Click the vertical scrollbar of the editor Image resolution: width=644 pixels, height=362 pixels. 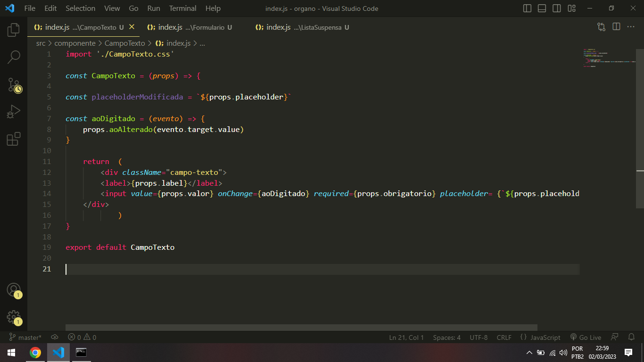[x=640, y=128]
